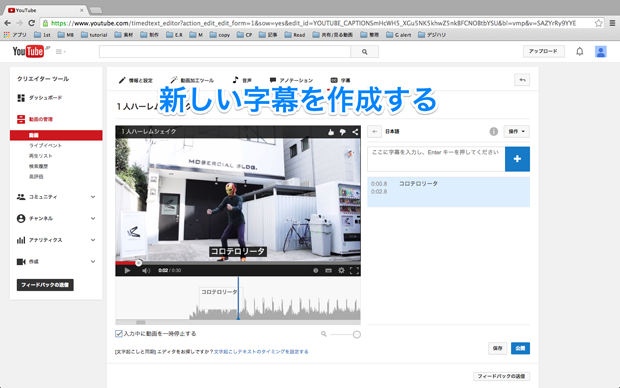620x388 pixels.
Task: Select the コロテロリータ caption row
Action: coord(448,192)
